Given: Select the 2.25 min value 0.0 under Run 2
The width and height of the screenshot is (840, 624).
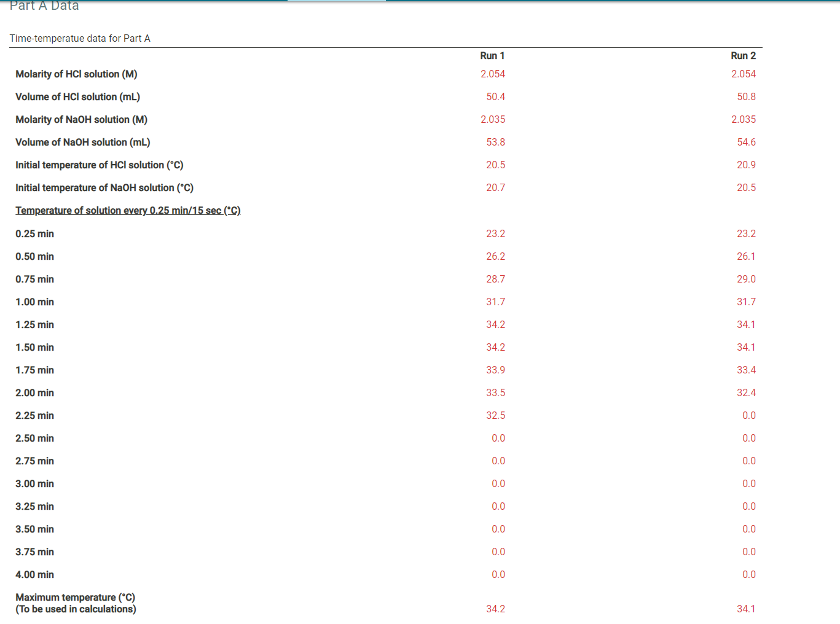Looking at the screenshot, I should [x=749, y=415].
